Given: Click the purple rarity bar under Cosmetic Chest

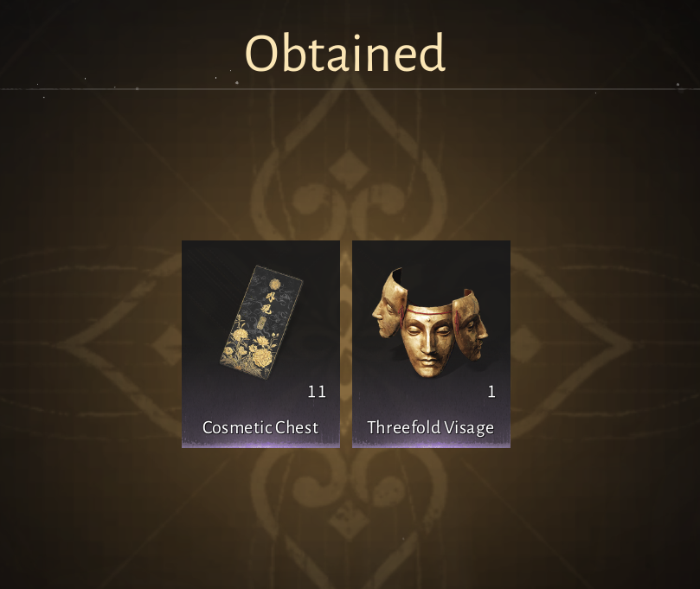Looking at the screenshot, I should pyautogui.click(x=260, y=445).
